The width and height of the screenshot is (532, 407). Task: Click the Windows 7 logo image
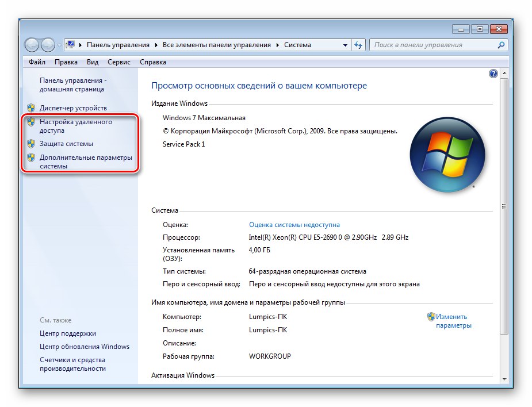tap(447, 155)
